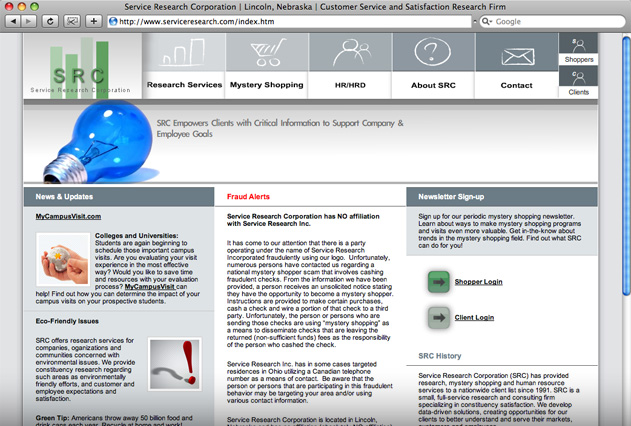Viewport: 631px width, 426px height.
Task: Open the Research Services menu item
Action: pos(184,85)
